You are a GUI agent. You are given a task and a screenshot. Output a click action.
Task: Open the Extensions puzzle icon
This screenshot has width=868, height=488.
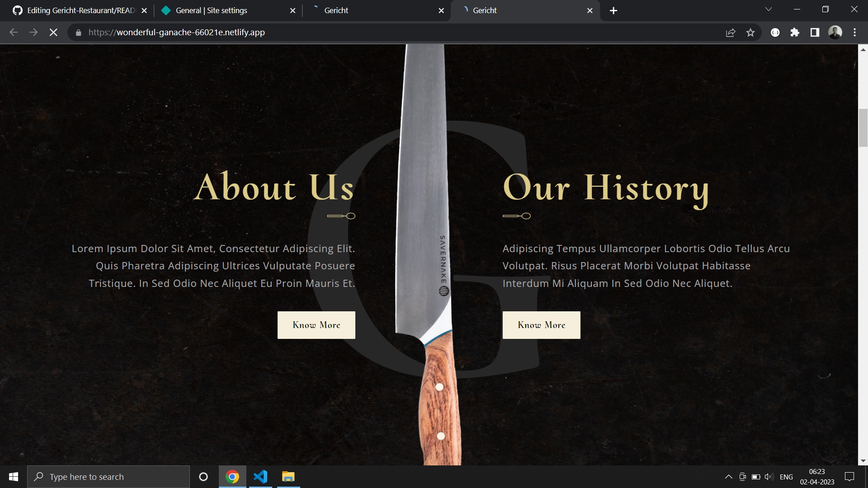tap(795, 33)
